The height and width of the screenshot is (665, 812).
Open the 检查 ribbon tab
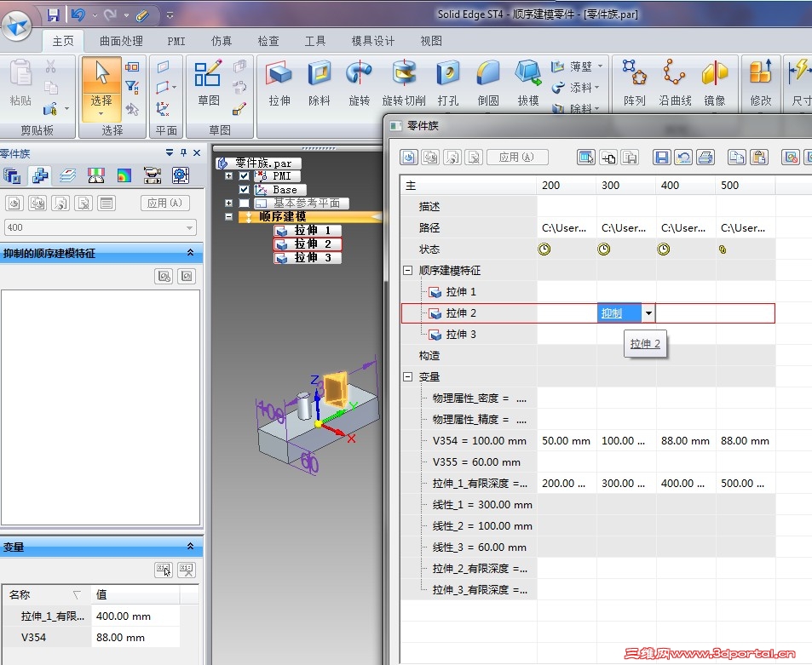268,41
